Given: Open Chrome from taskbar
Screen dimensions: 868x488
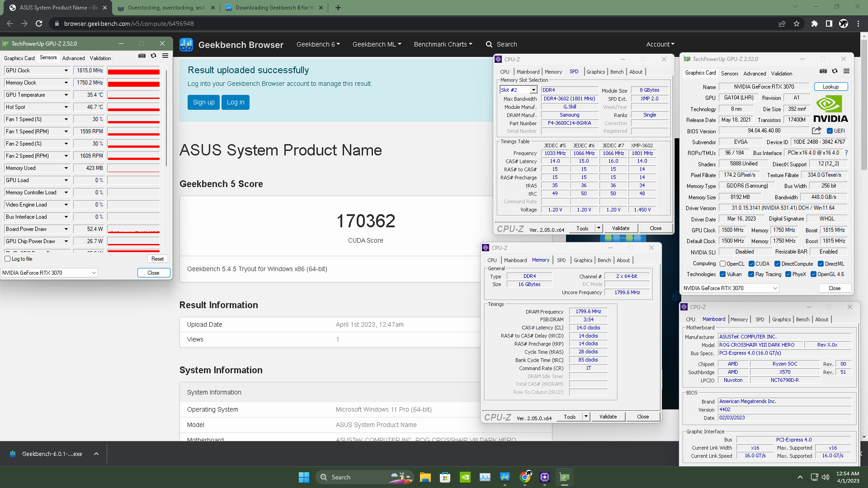Looking at the screenshot, I should tap(525, 477).
